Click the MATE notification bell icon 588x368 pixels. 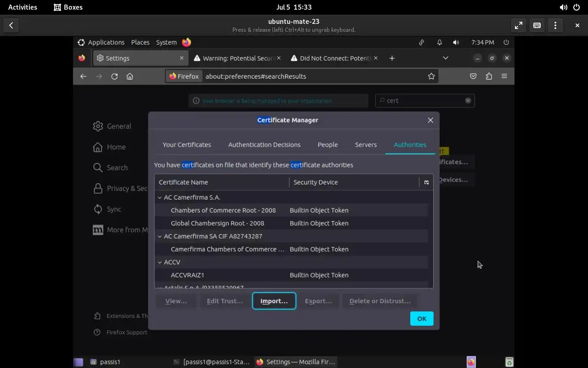pyautogui.click(x=439, y=42)
